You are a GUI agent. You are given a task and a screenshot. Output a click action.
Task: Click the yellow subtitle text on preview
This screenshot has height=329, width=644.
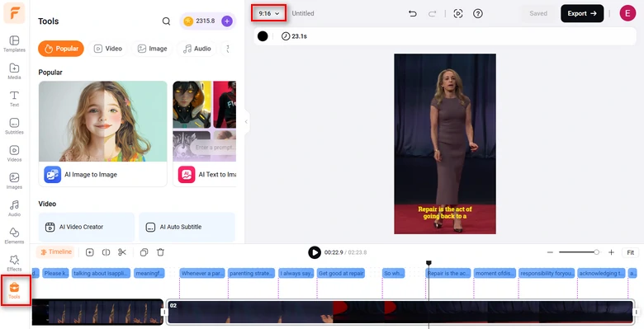[445, 213]
